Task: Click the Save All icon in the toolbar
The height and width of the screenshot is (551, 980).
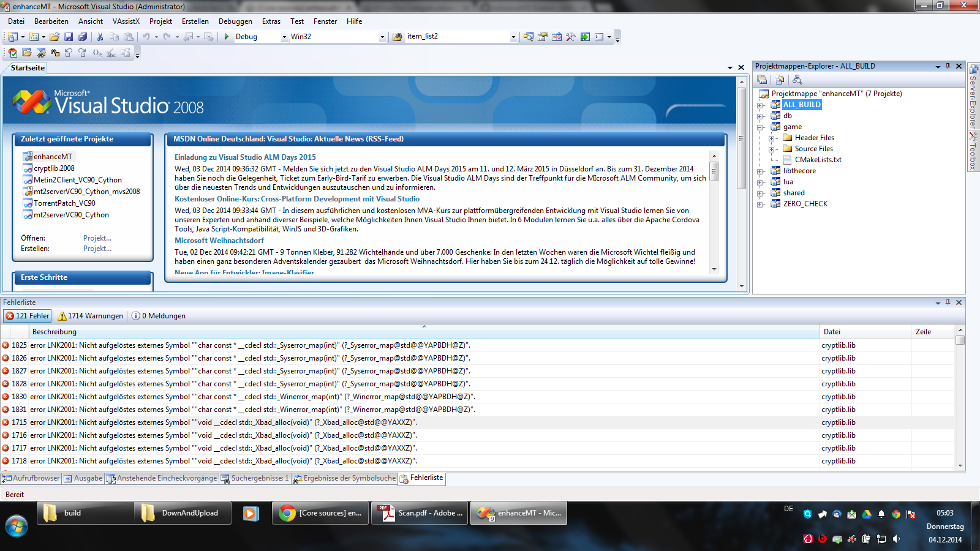Action: 83,37
